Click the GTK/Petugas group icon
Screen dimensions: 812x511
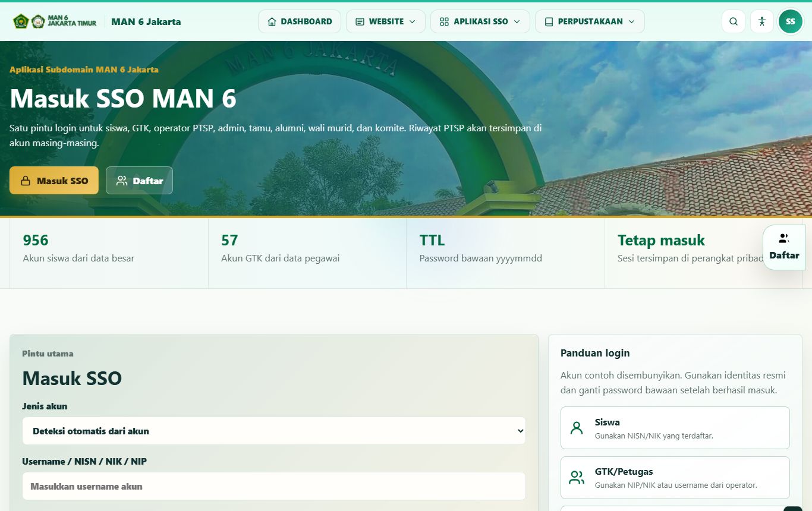click(577, 478)
